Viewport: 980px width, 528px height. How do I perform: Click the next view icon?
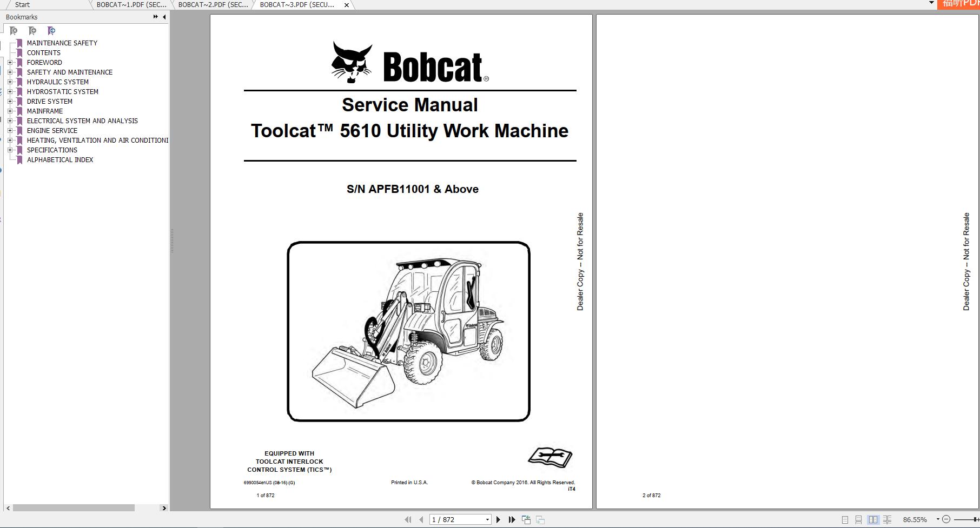[x=540, y=519]
